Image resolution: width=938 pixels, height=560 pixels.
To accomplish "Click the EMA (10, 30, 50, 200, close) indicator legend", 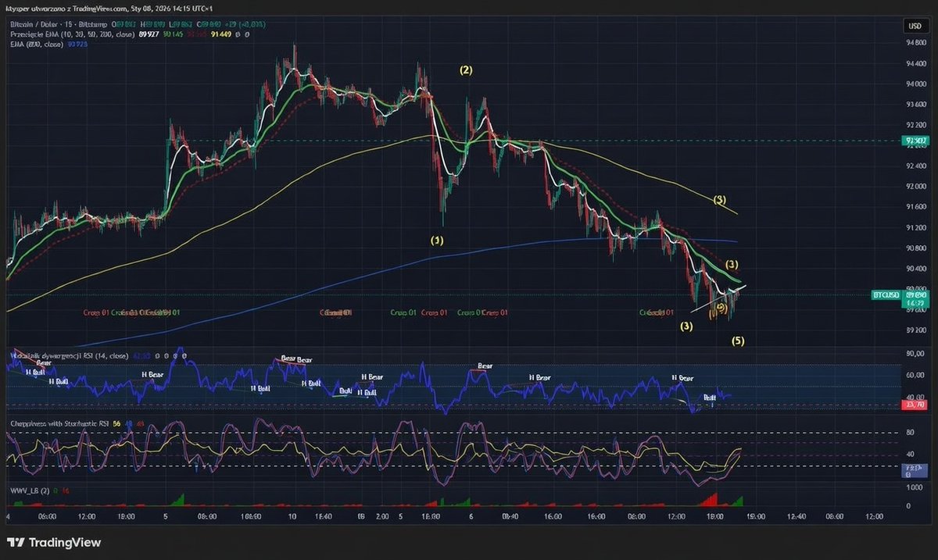I will [73, 34].
